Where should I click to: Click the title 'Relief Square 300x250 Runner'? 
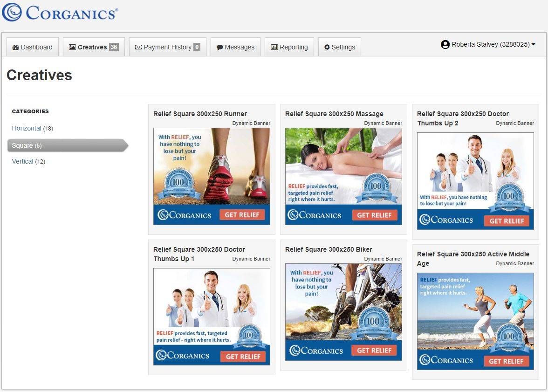pyautogui.click(x=200, y=114)
